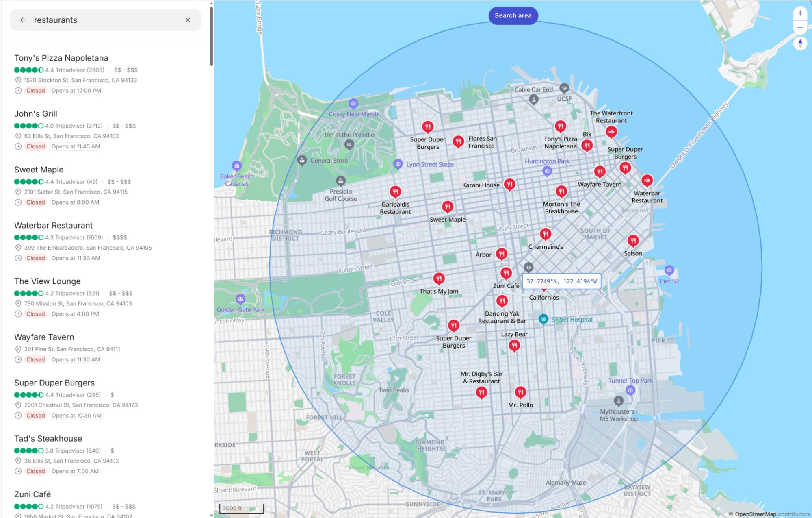Click the viewpoint icon near Waterbar Restaurant

click(x=647, y=179)
